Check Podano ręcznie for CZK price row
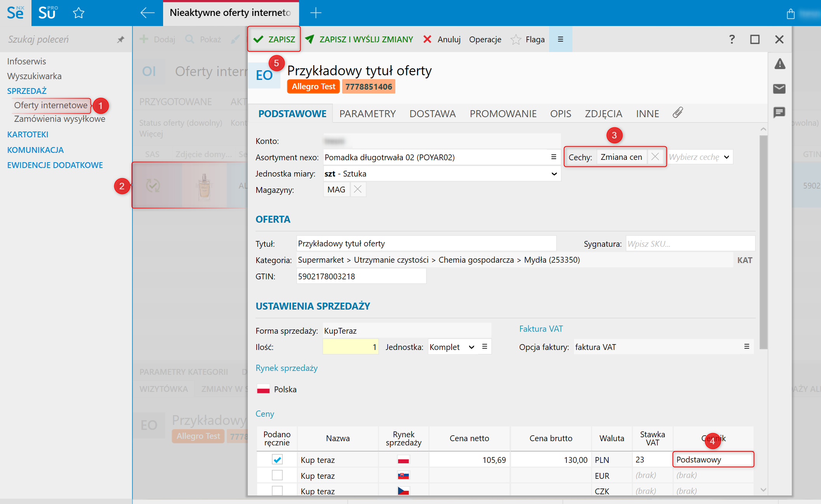The height and width of the screenshot is (504, 821). pyautogui.click(x=277, y=491)
